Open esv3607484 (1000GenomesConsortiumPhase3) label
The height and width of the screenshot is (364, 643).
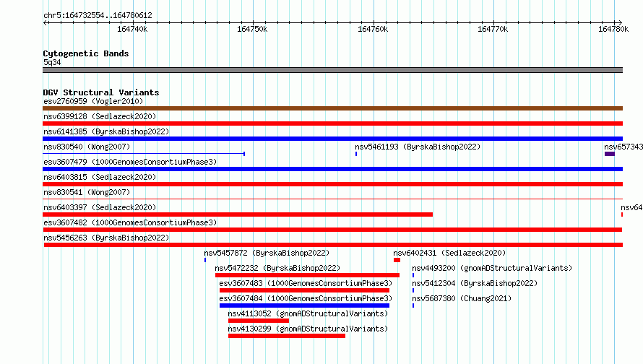pyautogui.click(x=306, y=298)
